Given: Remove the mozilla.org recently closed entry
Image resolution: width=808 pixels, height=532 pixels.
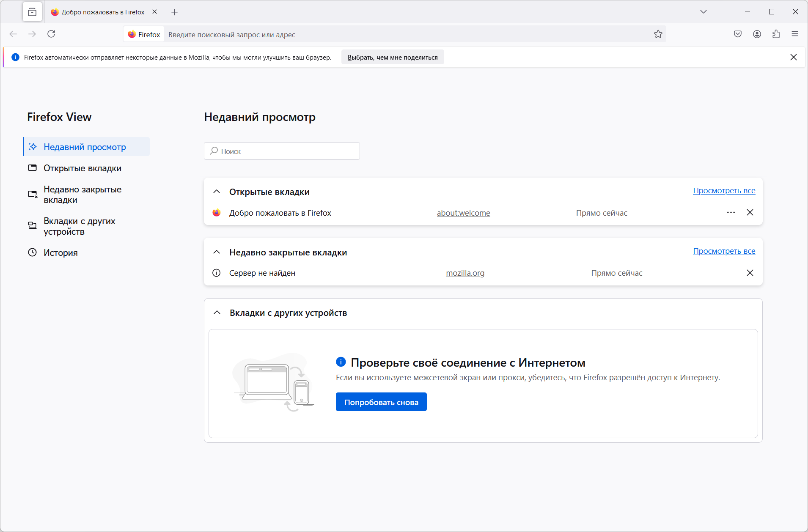Looking at the screenshot, I should (x=750, y=273).
